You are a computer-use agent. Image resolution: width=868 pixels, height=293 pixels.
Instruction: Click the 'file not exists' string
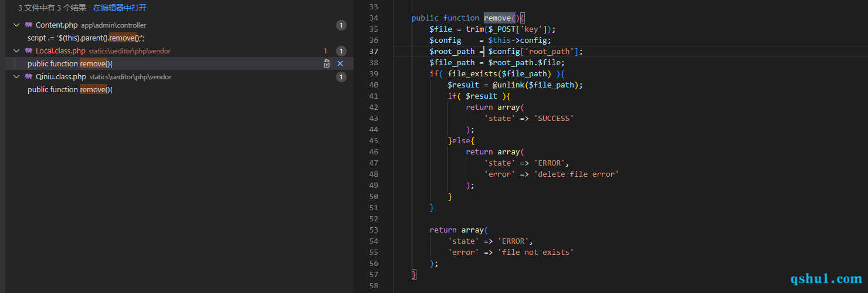pyautogui.click(x=535, y=252)
